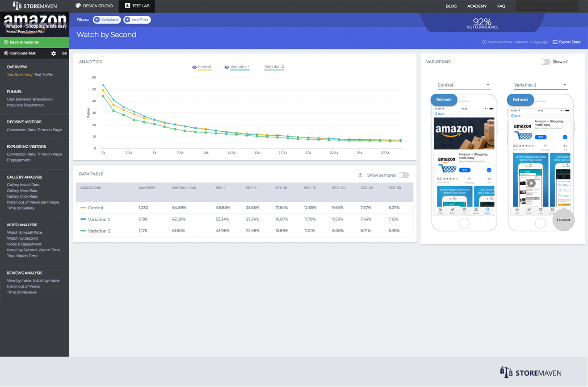The height and width of the screenshot is (387, 588).
Task: Click the video play icon on Variation 1 phone
Action: (531, 183)
